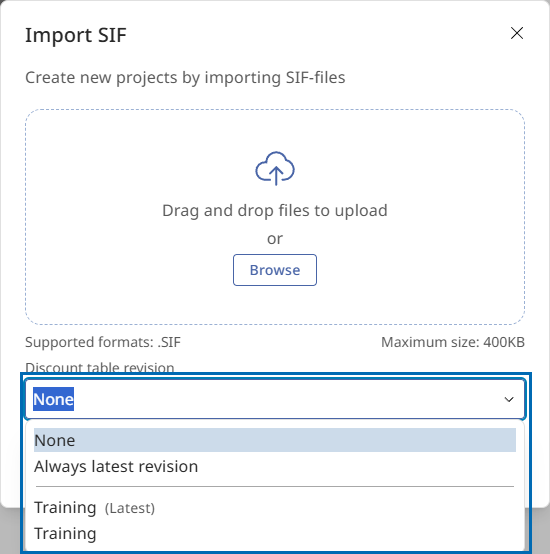Click 'Maximum size: 400KB' text
This screenshot has height=554, width=550.
pyautogui.click(x=453, y=342)
